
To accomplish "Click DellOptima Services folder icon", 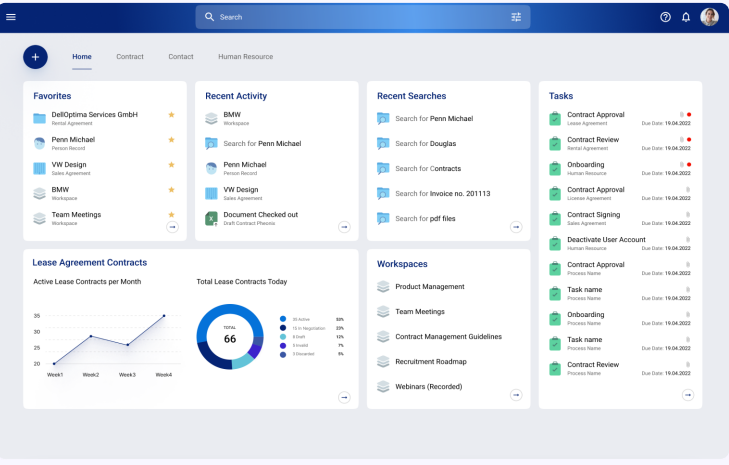I will point(40,118).
